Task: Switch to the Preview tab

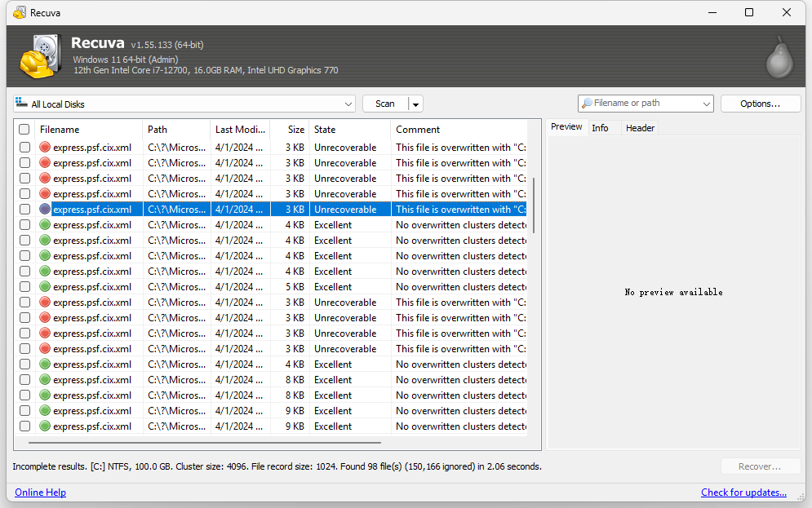Action: click(566, 126)
